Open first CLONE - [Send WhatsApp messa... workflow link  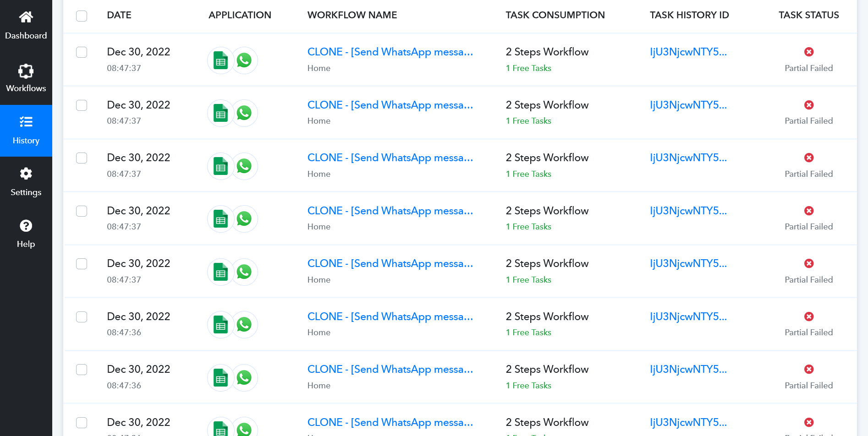click(x=390, y=52)
